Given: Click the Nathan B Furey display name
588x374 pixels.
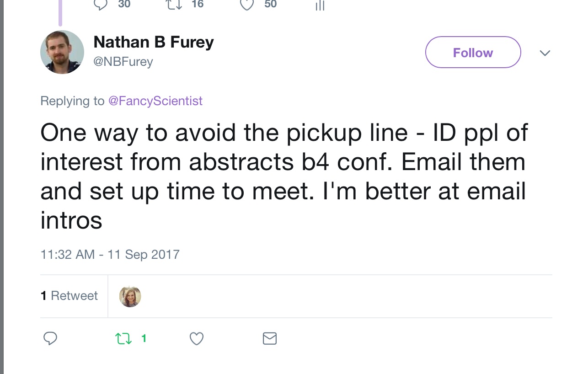Looking at the screenshot, I should coord(154,42).
